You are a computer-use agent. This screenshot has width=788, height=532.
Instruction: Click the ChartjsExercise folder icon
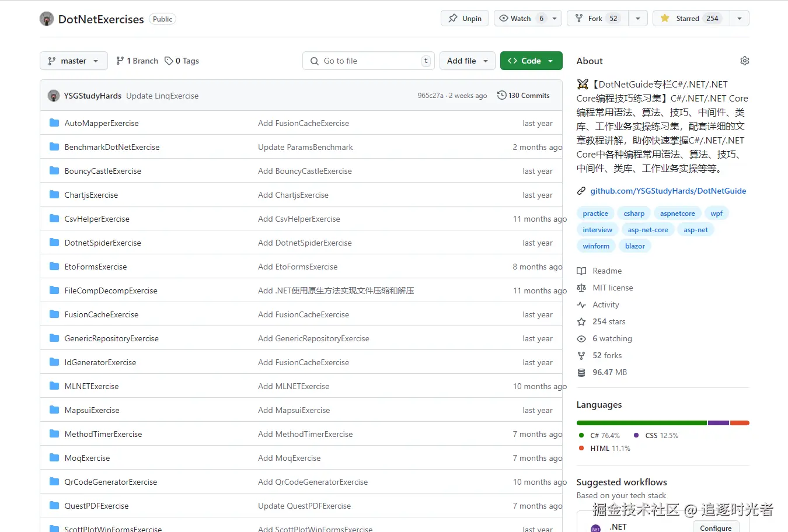pyautogui.click(x=54, y=194)
